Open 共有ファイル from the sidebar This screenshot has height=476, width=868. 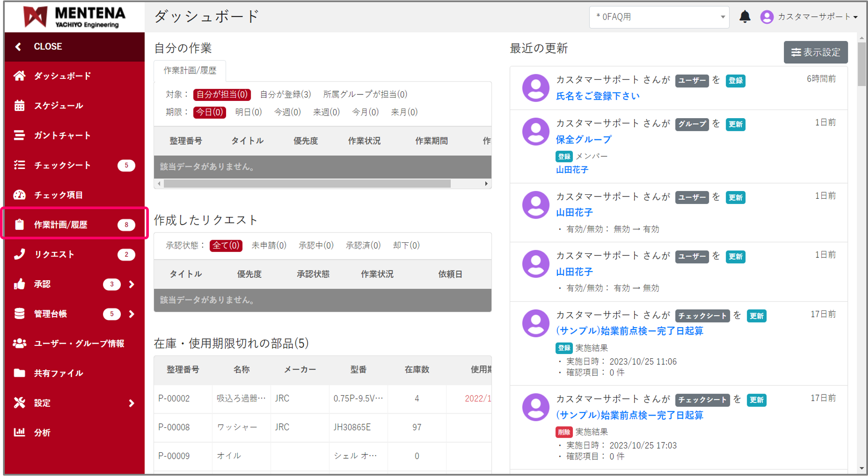coord(58,373)
